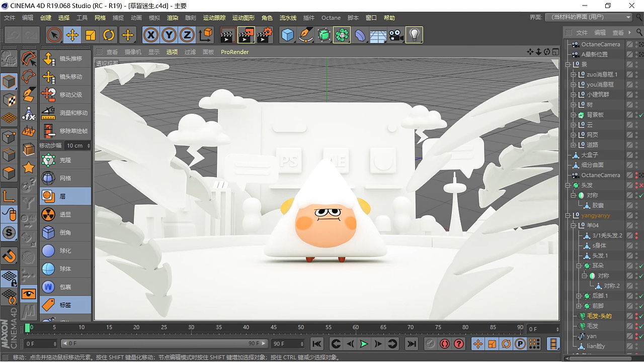Image resolution: width=644 pixels, height=362 pixels.
Task: Expand the 后脚.1 tree node
Action: 579,296
